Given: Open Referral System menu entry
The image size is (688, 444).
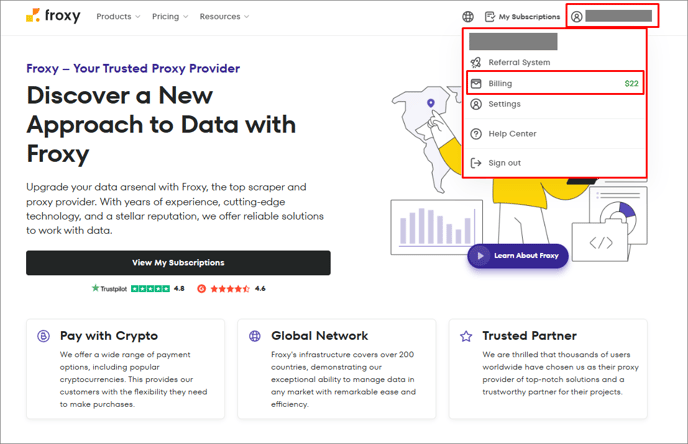Looking at the screenshot, I should [x=555, y=62].
